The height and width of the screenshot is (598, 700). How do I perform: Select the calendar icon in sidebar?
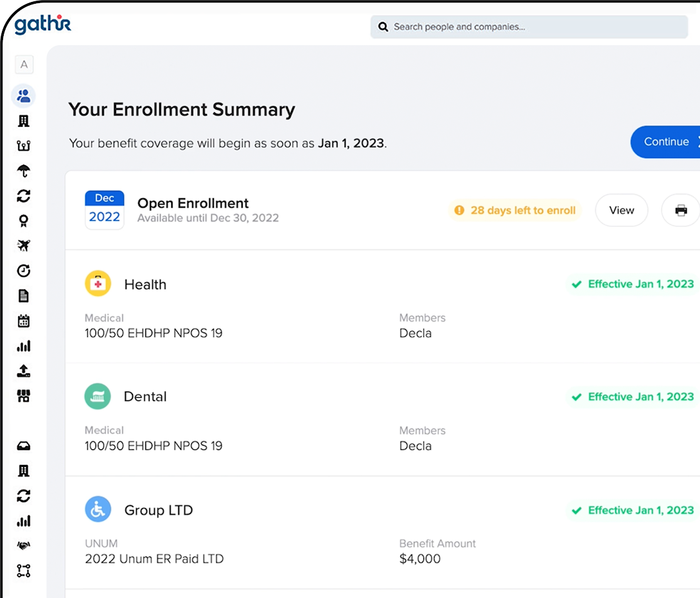tap(24, 321)
